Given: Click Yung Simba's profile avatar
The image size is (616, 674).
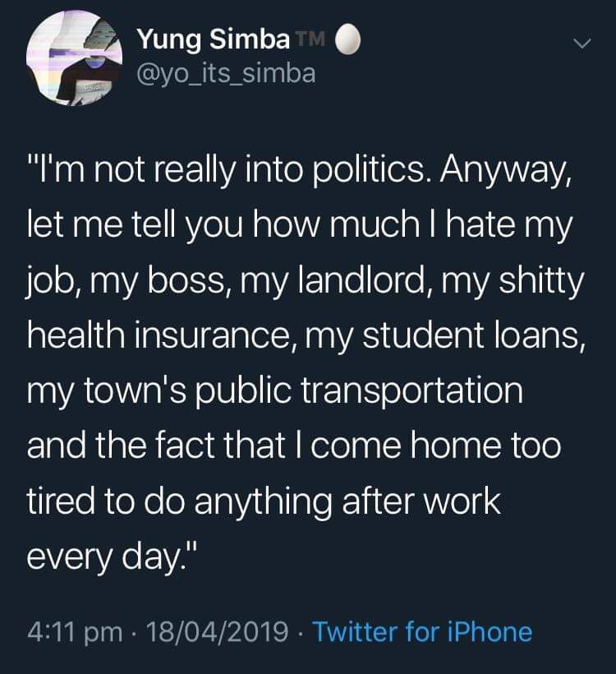Looking at the screenshot, I should pos(75,63).
